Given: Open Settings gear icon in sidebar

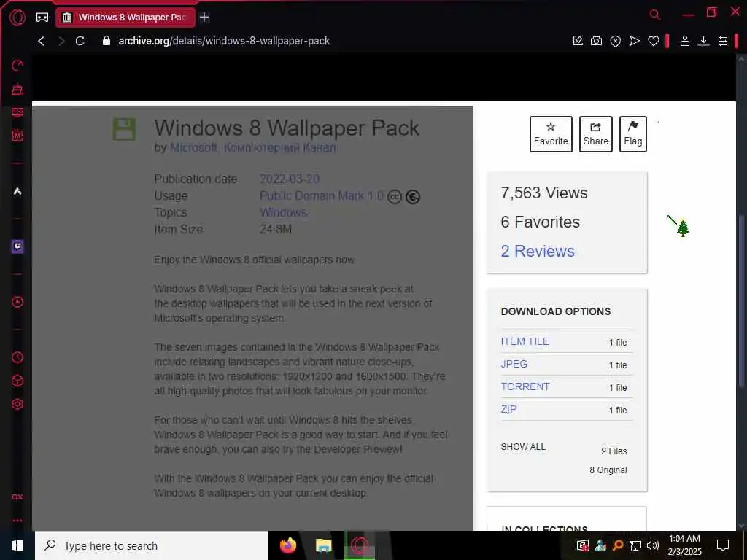Looking at the screenshot, I should click(x=18, y=404).
